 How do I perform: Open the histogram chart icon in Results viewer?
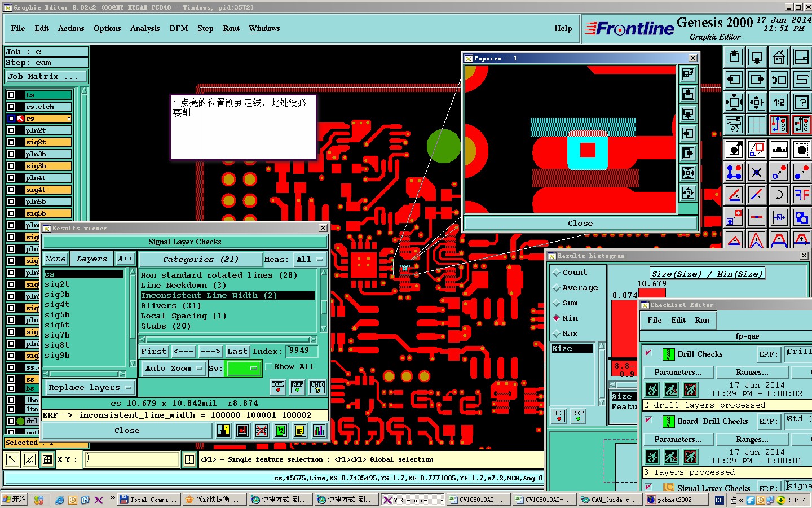click(319, 431)
